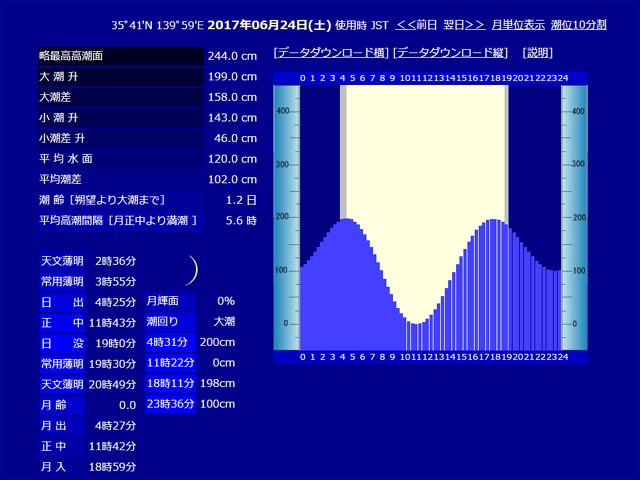Go to next day link 翌日>>
Image resolution: width=640 pixels, height=480 pixels.
point(464,25)
